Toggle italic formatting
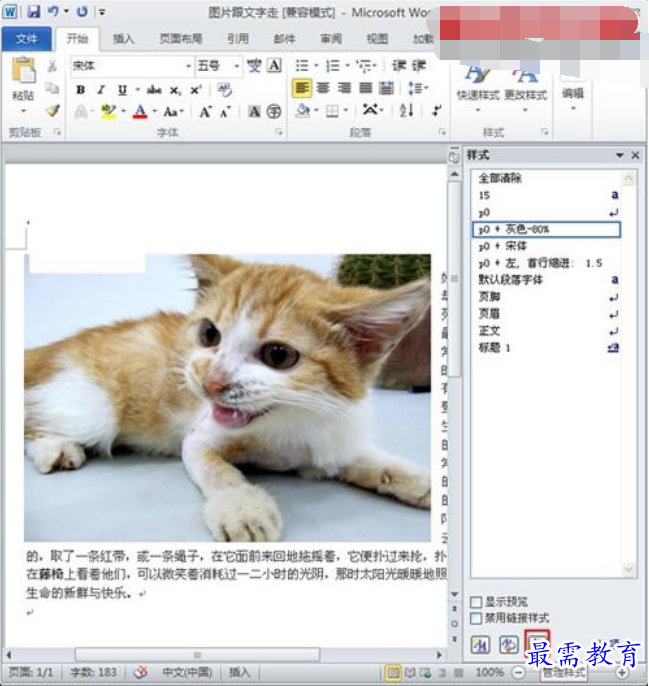The height and width of the screenshot is (686, 649). click(101, 90)
